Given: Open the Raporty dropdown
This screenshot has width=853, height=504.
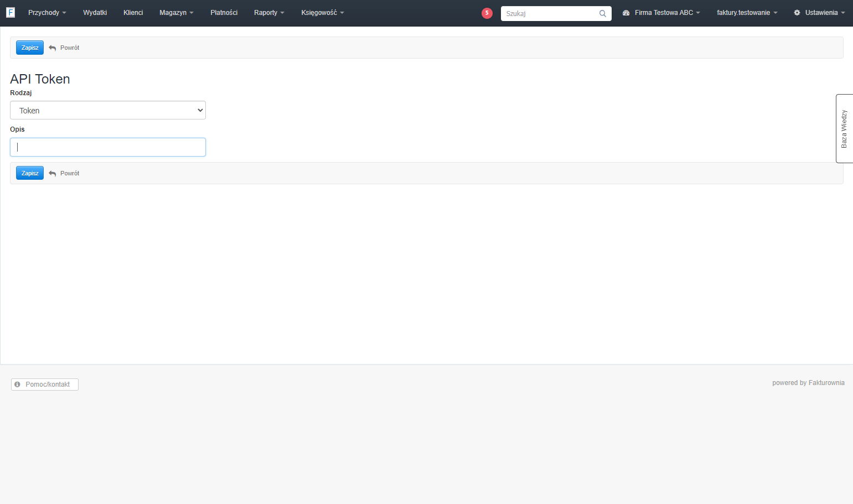Looking at the screenshot, I should click(x=269, y=13).
